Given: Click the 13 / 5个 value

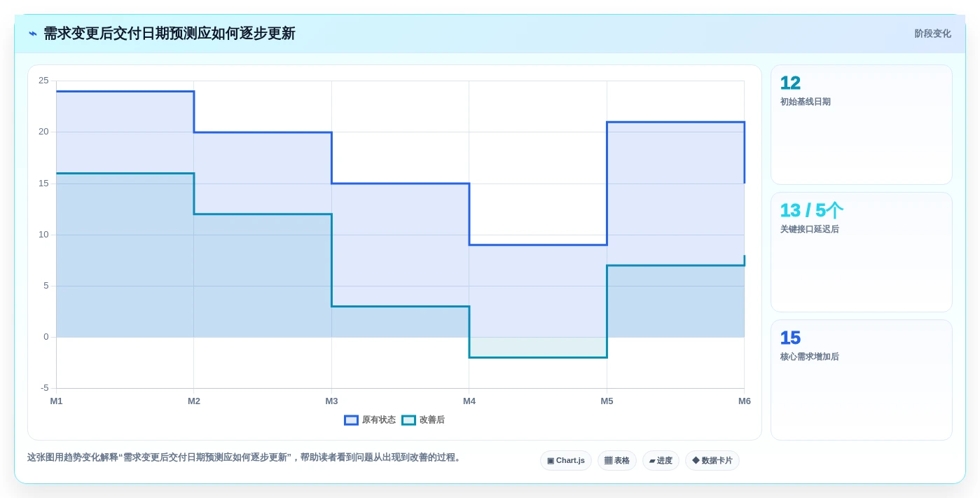Looking at the screenshot, I should point(811,210).
